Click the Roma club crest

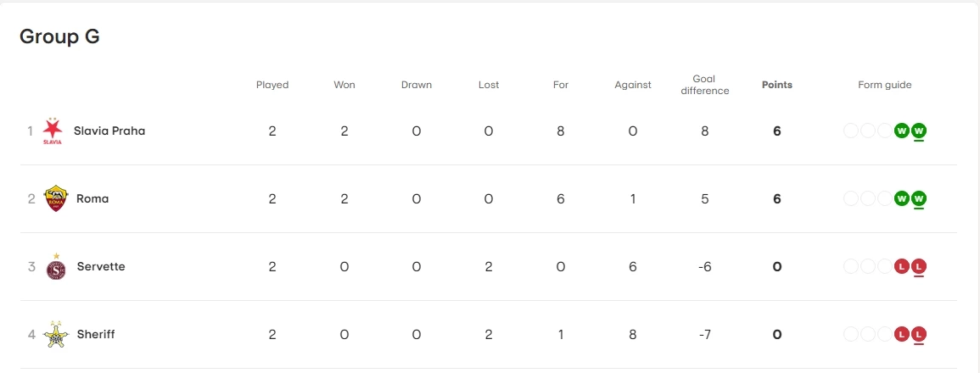coord(56,198)
